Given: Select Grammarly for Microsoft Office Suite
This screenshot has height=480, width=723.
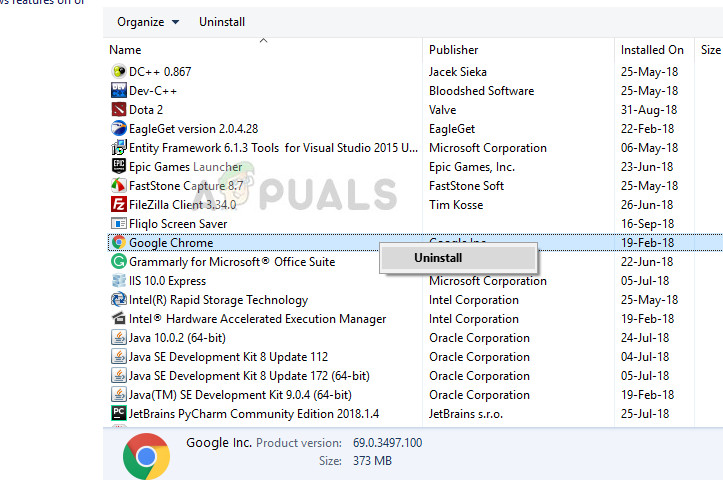Looking at the screenshot, I should (x=232, y=262).
